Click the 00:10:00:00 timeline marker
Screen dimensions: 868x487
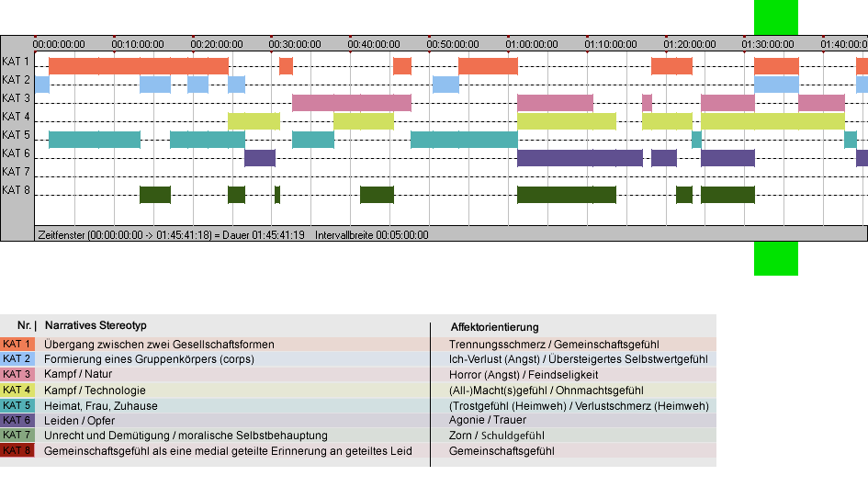click(138, 44)
